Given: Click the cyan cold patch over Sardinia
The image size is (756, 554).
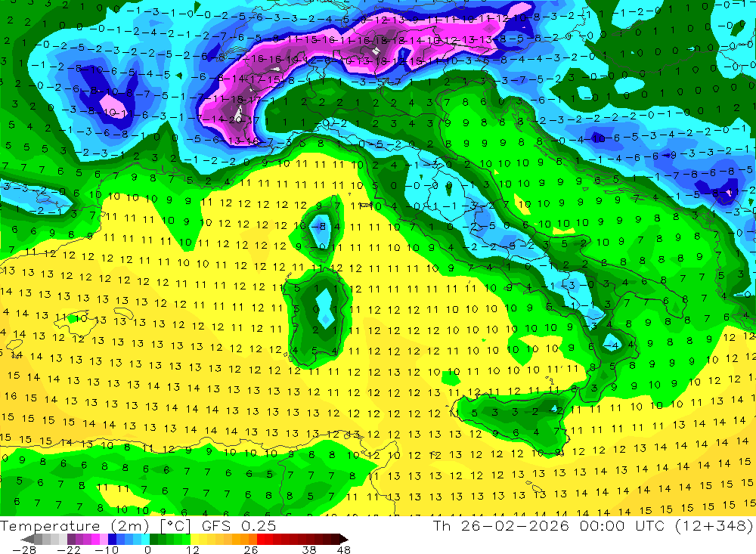Looking at the screenshot, I should point(324,307).
